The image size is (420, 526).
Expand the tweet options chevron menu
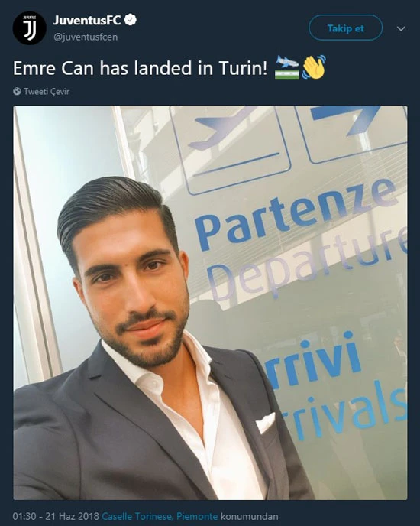click(401, 28)
